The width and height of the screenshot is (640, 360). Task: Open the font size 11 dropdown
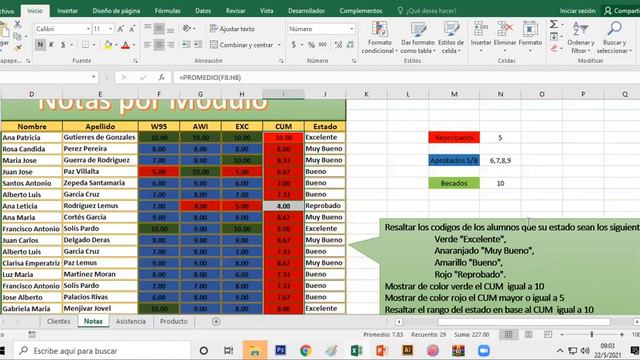[x=111, y=29]
